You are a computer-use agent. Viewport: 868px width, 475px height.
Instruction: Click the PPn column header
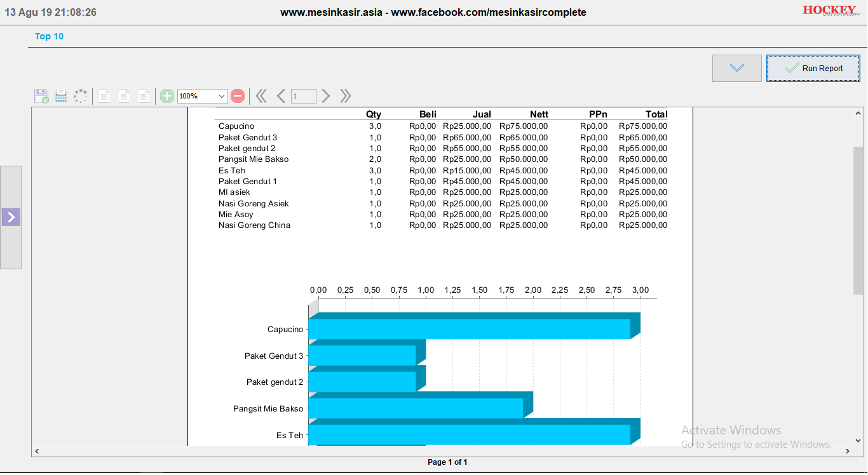598,114
